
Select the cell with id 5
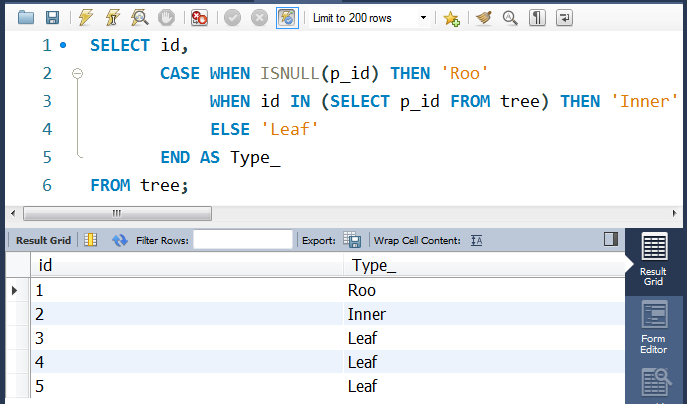pos(187,386)
